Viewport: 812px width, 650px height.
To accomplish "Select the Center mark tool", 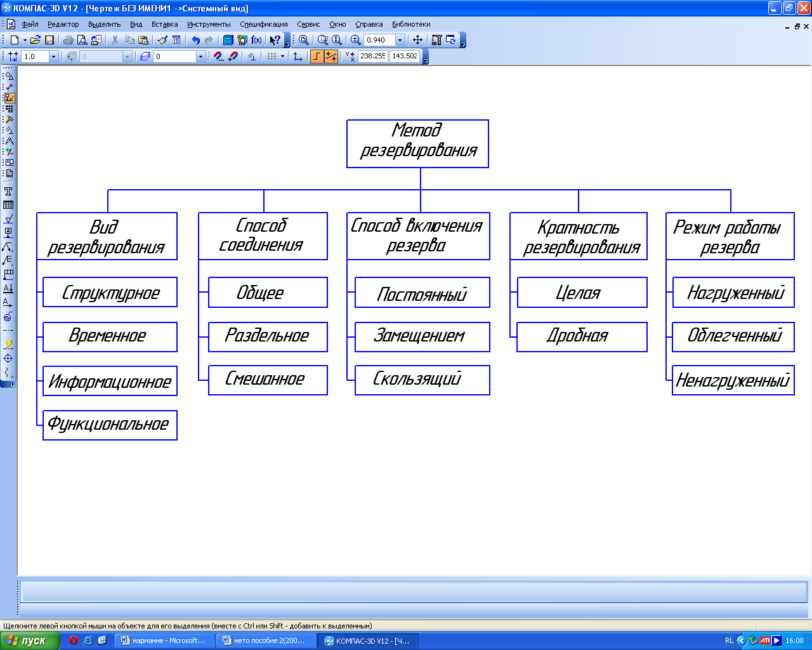I will [x=8, y=359].
